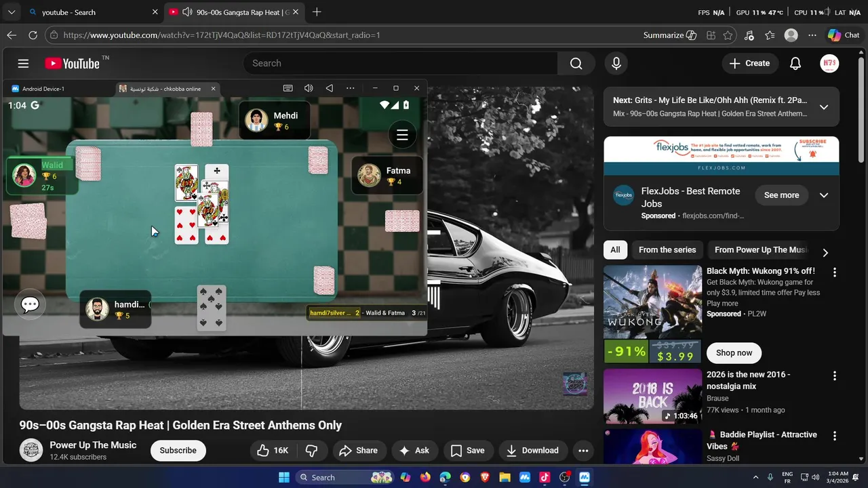This screenshot has height=488, width=868.
Task: Go back in the browser
Action: (x=12, y=35)
